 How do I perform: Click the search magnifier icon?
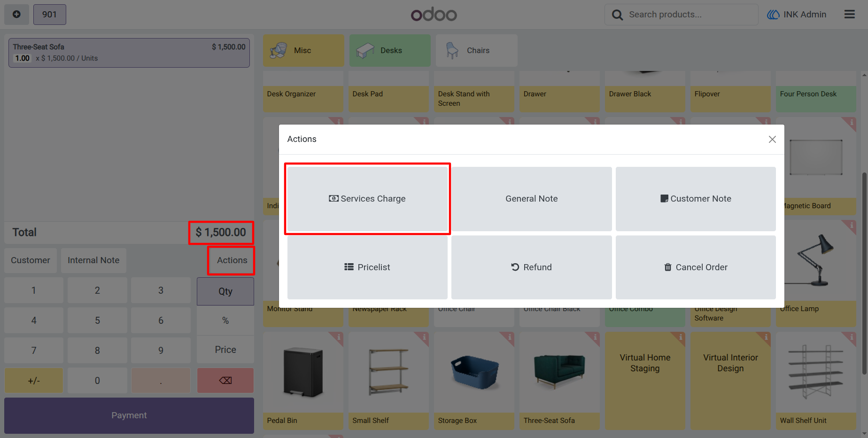click(617, 15)
